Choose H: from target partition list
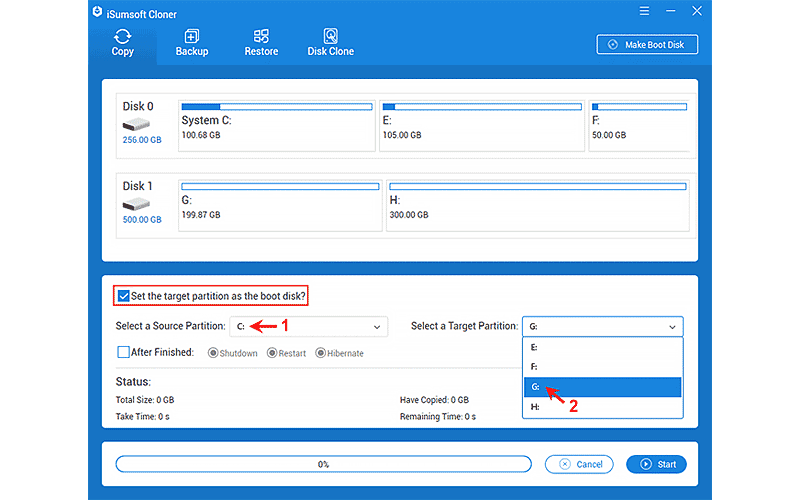The image size is (800, 500). pos(603,407)
